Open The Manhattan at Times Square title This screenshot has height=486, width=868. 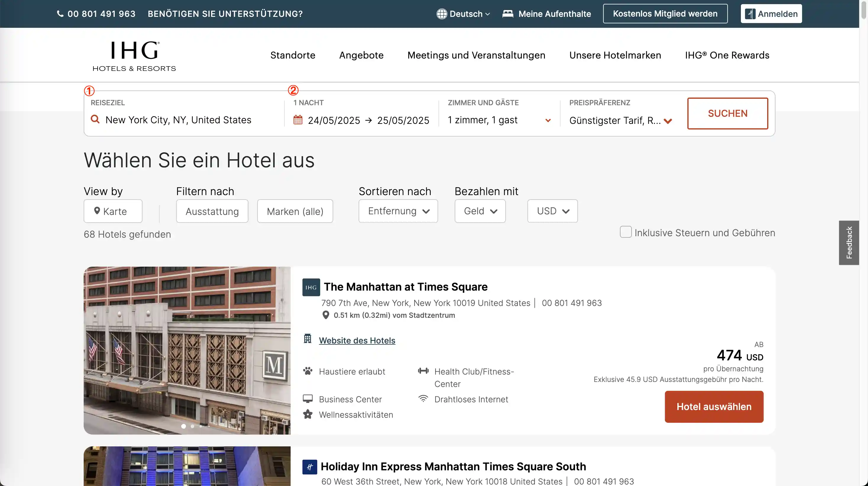click(x=405, y=287)
